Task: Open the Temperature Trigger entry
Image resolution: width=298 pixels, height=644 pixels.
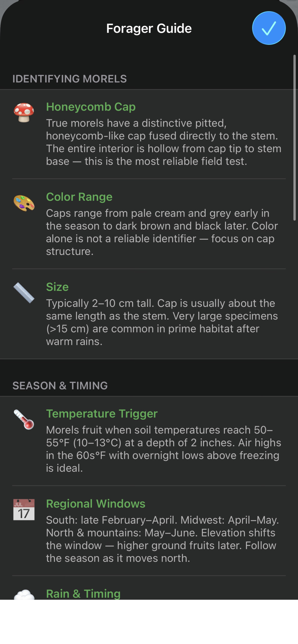Action: [x=102, y=414]
